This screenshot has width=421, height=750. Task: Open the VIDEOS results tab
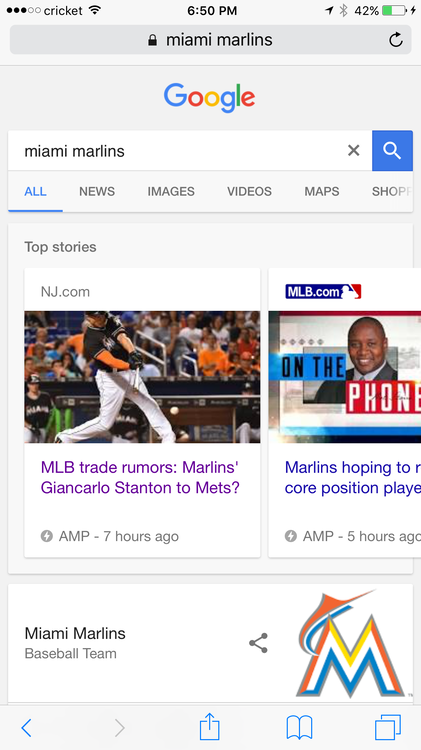click(x=249, y=191)
